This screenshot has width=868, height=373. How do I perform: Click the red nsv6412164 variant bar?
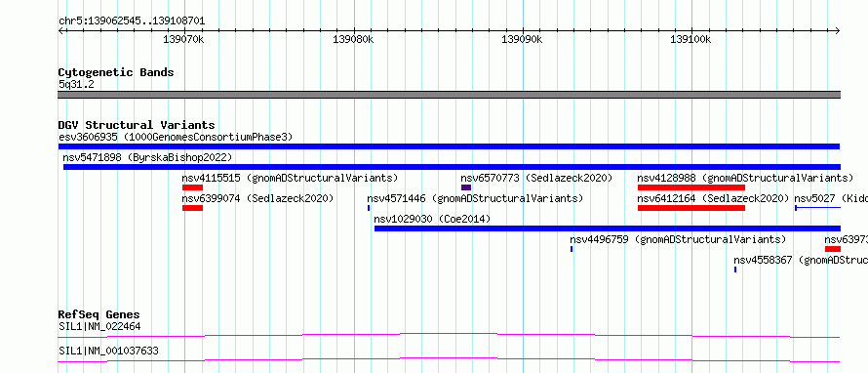point(691,208)
